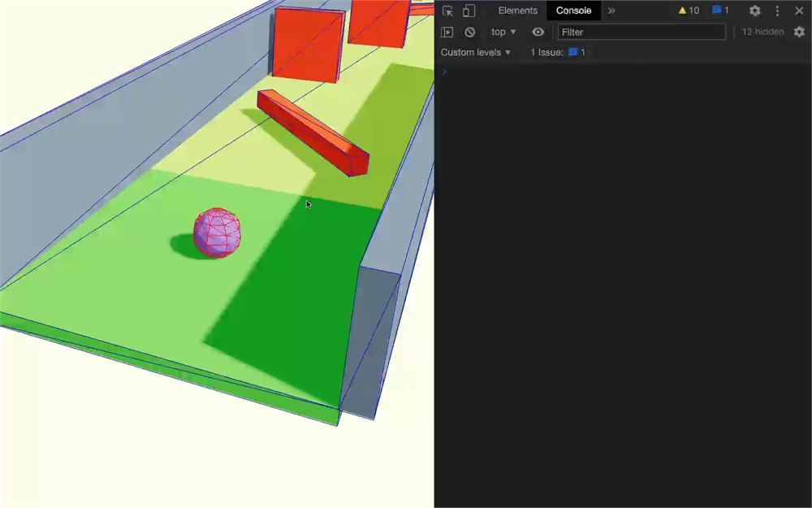Focus the console prompt line

click(623, 72)
